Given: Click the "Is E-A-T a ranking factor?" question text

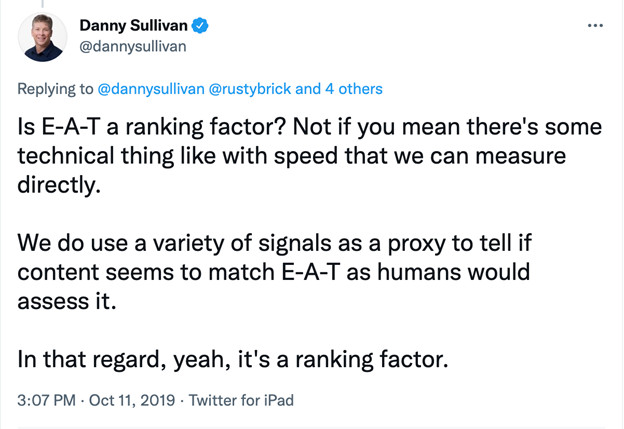Looking at the screenshot, I should (x=152, y=127).
